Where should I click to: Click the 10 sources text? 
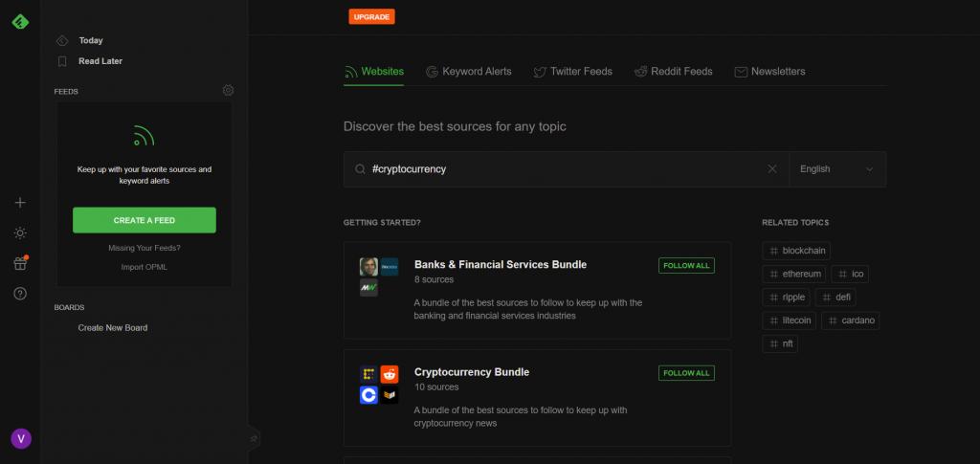(436, 387)
